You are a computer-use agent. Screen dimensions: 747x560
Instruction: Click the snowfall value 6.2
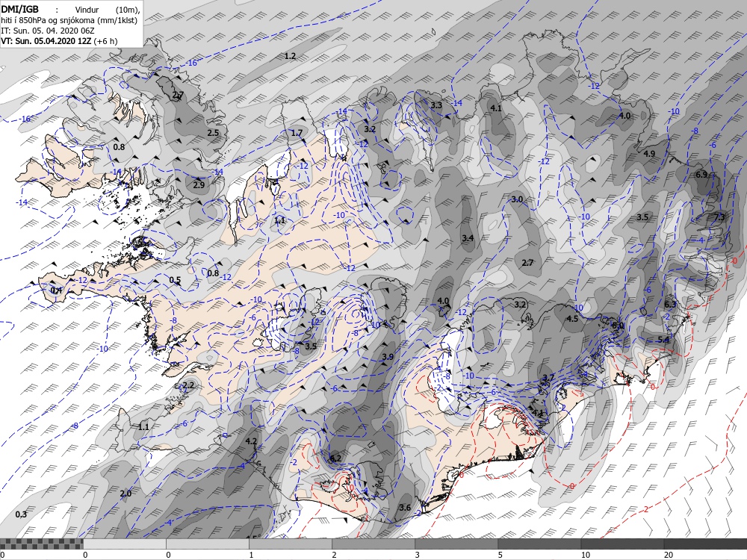[335, 458]
